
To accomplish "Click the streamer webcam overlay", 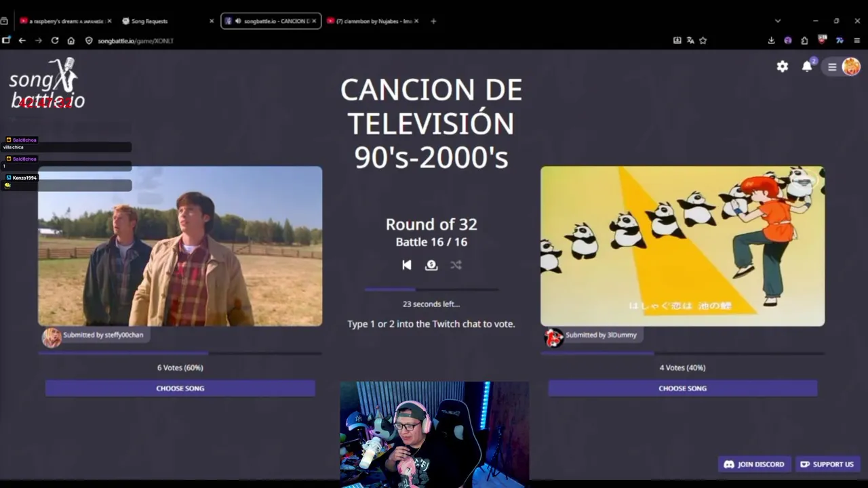I will (435, 434).
